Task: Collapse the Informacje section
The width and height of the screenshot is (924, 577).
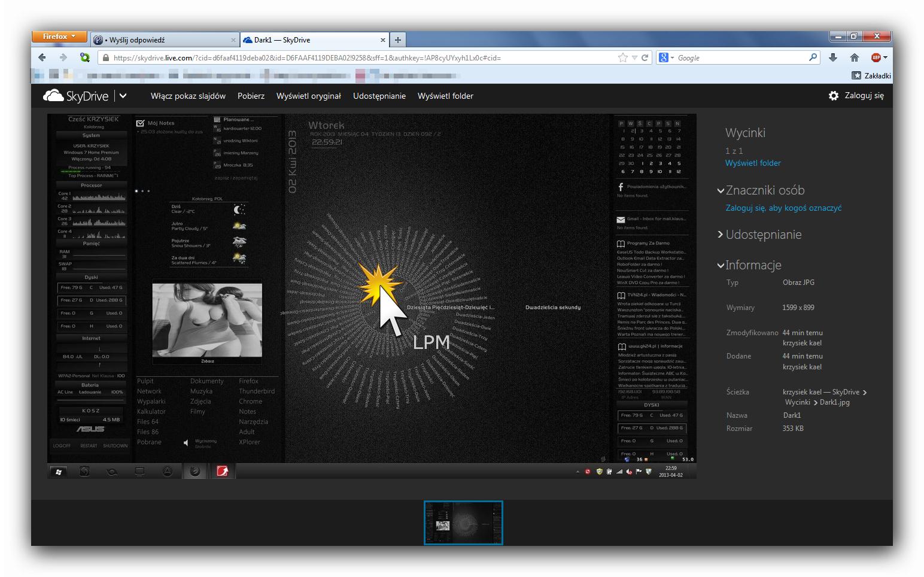Action: point(721,265)
